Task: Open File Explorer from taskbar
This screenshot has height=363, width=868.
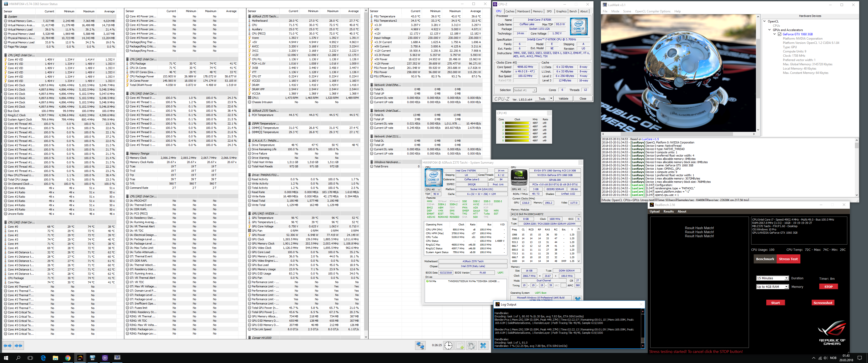Action: [55, 358]
